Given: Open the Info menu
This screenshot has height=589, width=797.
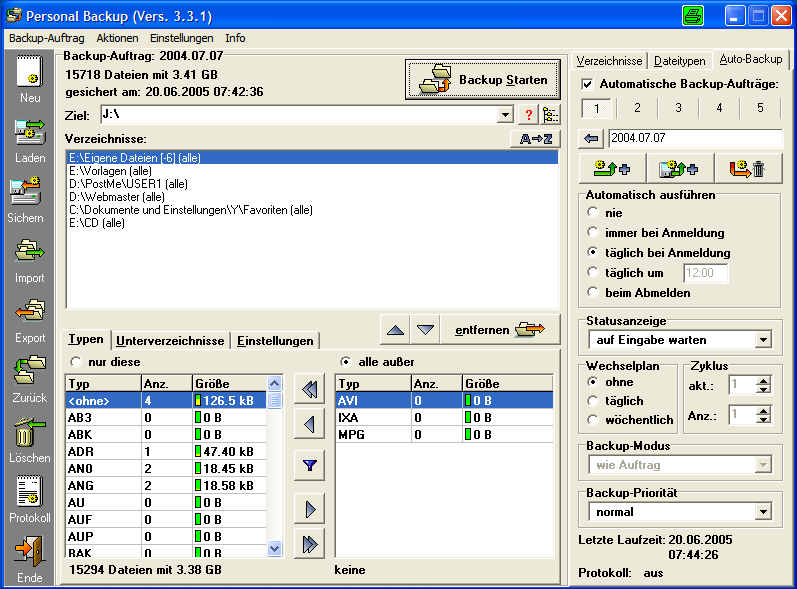Looking at the screenshot, I should 235,38.
